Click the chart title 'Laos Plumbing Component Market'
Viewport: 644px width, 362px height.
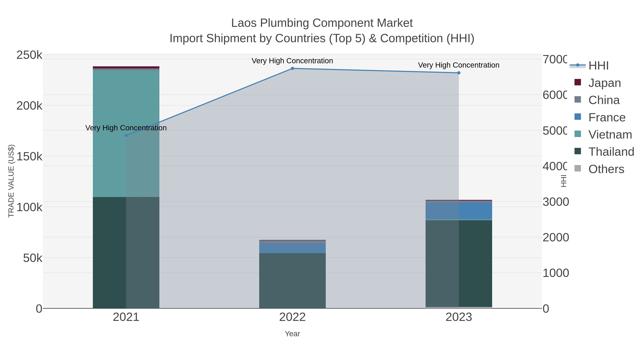point(322,23)
